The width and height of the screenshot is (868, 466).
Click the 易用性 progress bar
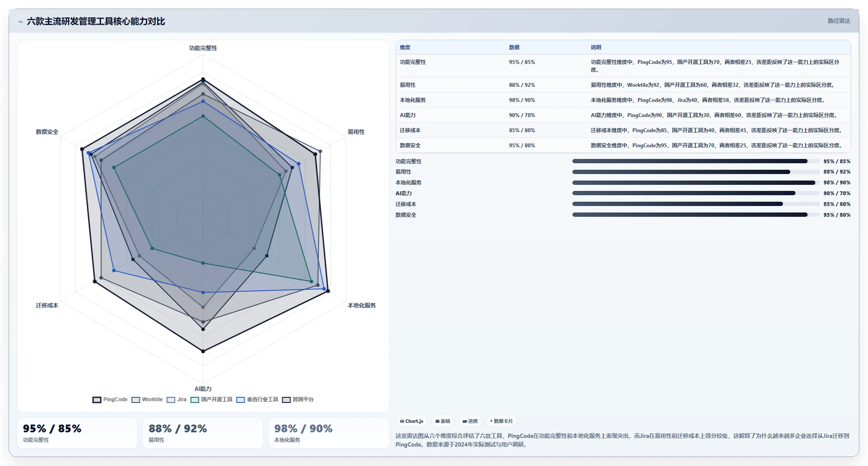point(696,172)
